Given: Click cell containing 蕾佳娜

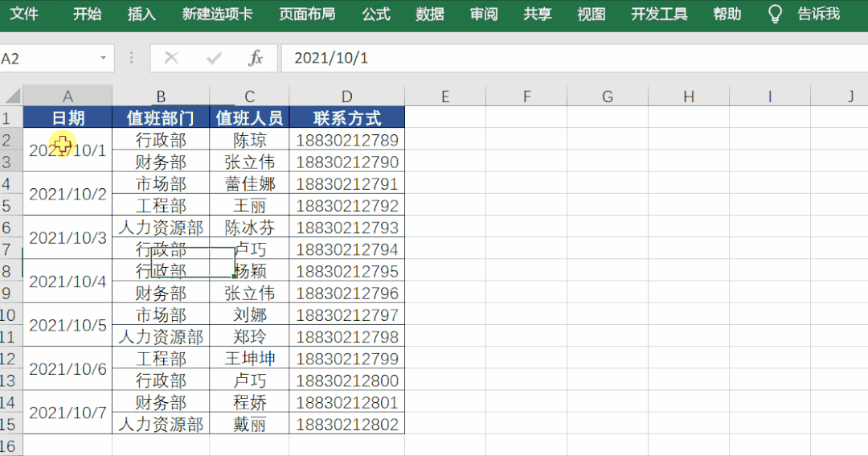Looking at the screenshot, I should tap(249, 183).
